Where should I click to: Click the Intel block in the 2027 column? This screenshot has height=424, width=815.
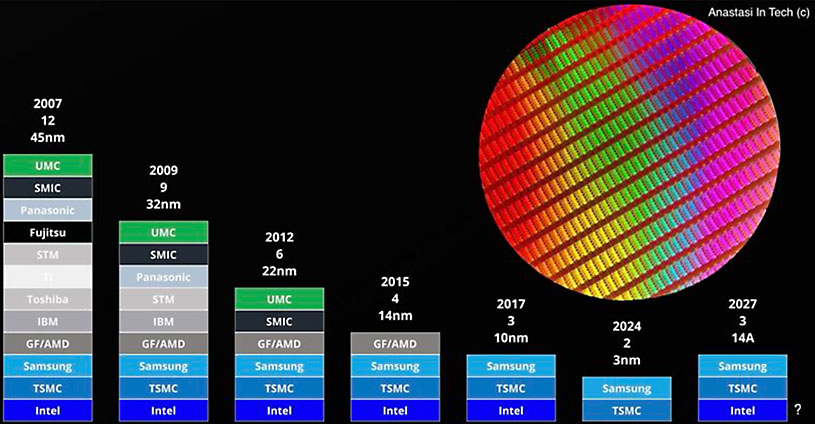[x=742, y=410]
